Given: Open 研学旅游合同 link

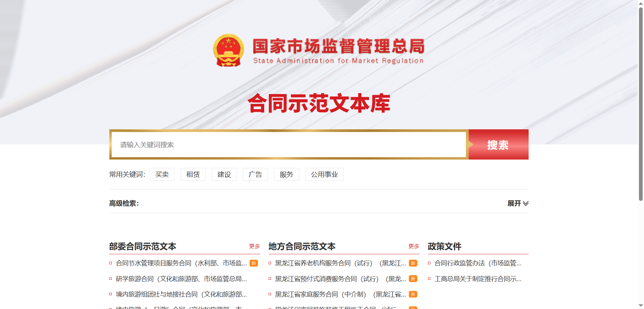Looking at the screenshot, I should pyautogui.click(x=181, y=279).
